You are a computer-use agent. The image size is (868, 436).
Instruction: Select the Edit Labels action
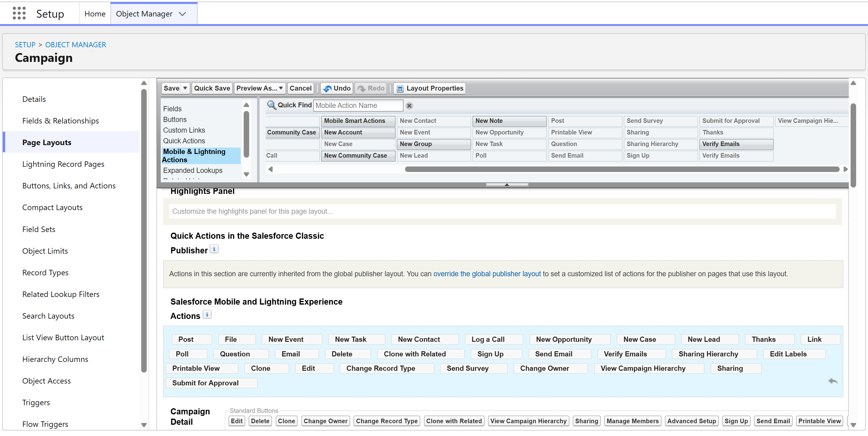pyautogui.click(x=794, y=354)
